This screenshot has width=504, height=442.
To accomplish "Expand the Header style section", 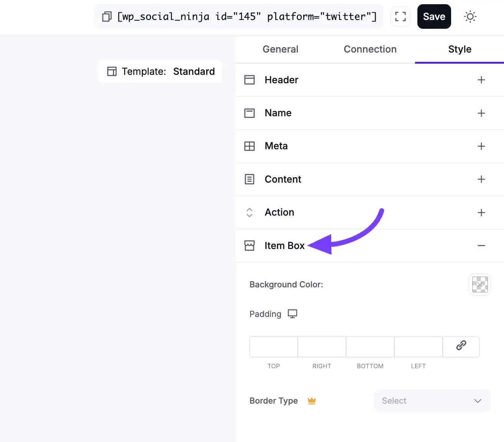I will tap(481, 80).
